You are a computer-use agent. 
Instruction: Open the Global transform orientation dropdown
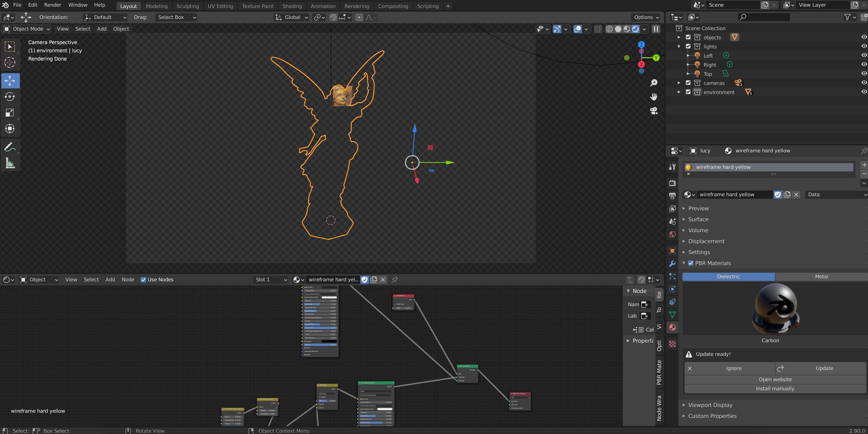[x=291, y=17]
